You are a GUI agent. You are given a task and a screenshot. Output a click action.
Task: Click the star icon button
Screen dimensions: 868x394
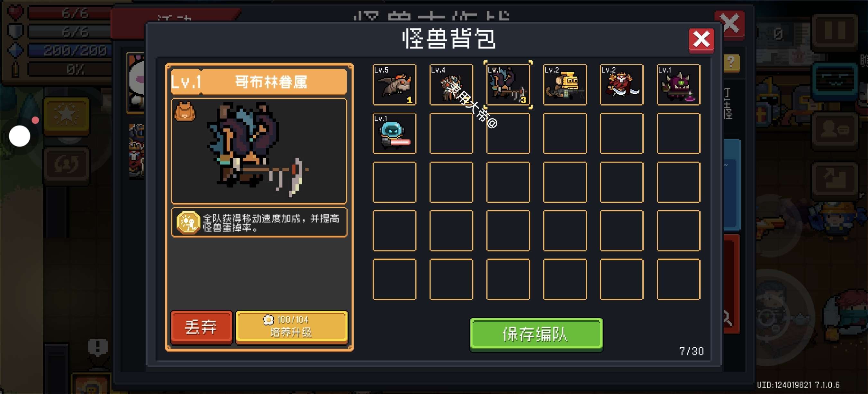tap(67, 115)
